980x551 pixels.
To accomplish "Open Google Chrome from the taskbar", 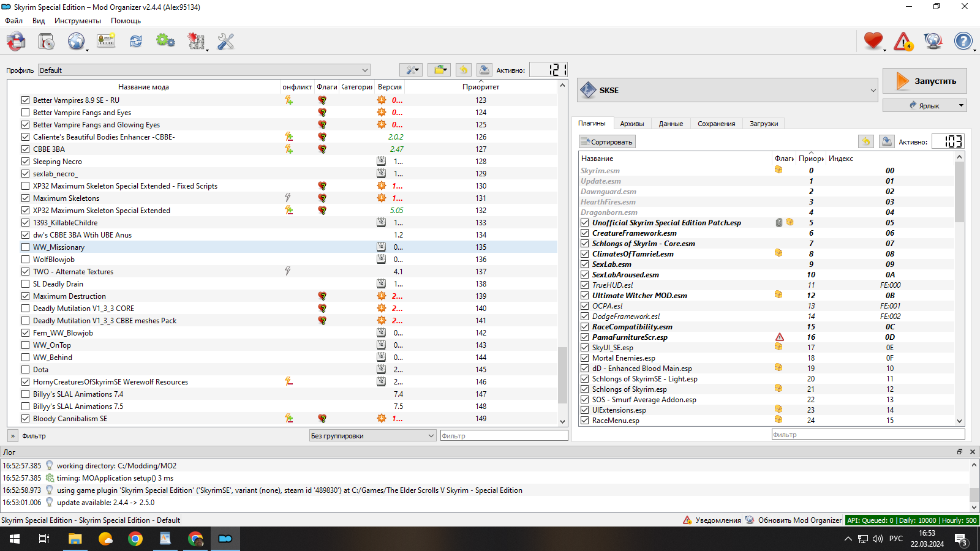I will [135, 539].
